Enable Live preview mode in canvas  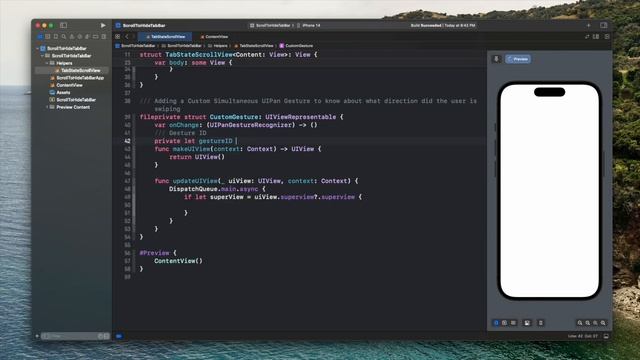[x=496, y=323]
